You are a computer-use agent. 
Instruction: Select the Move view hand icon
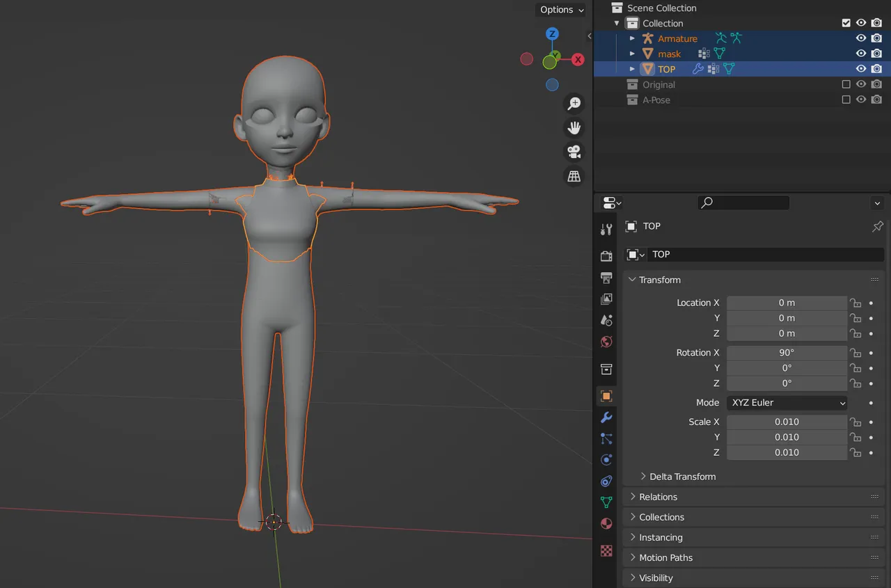(x=574, y=127)
